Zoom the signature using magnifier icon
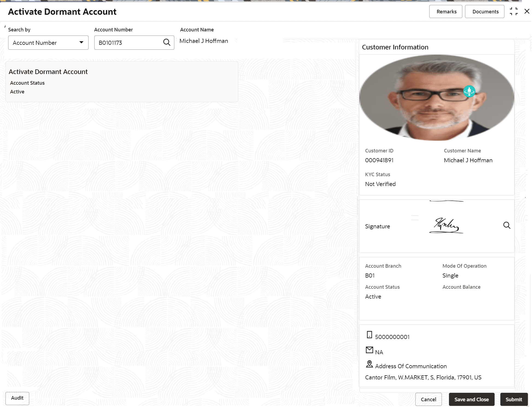 click(507, 225)
